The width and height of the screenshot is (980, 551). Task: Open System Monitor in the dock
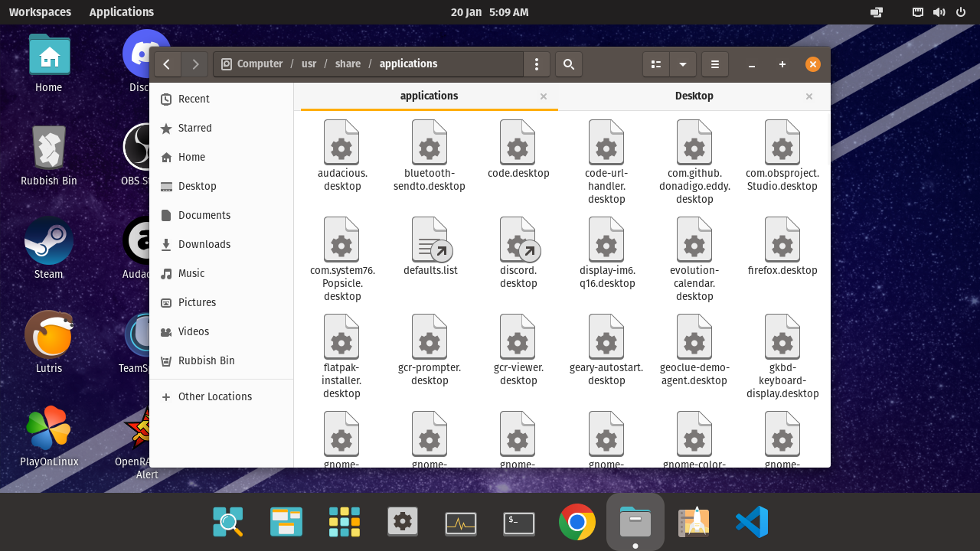(461, 523)
